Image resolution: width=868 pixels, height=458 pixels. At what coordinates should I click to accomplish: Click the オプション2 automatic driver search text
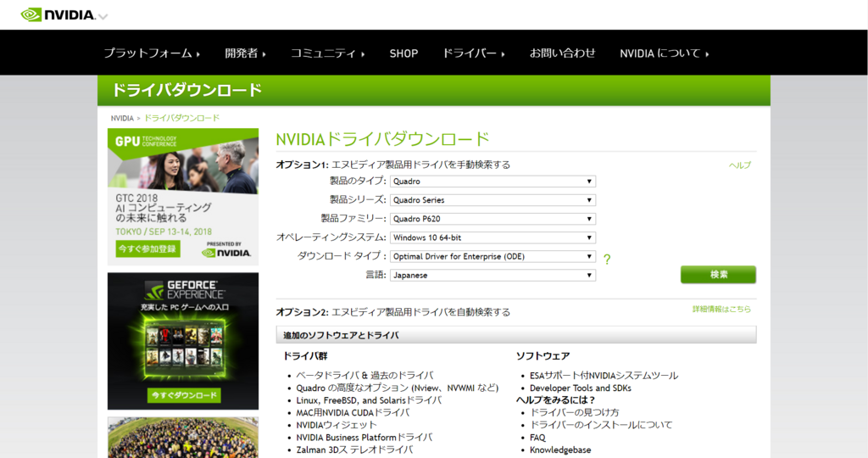tap(393, 312)
